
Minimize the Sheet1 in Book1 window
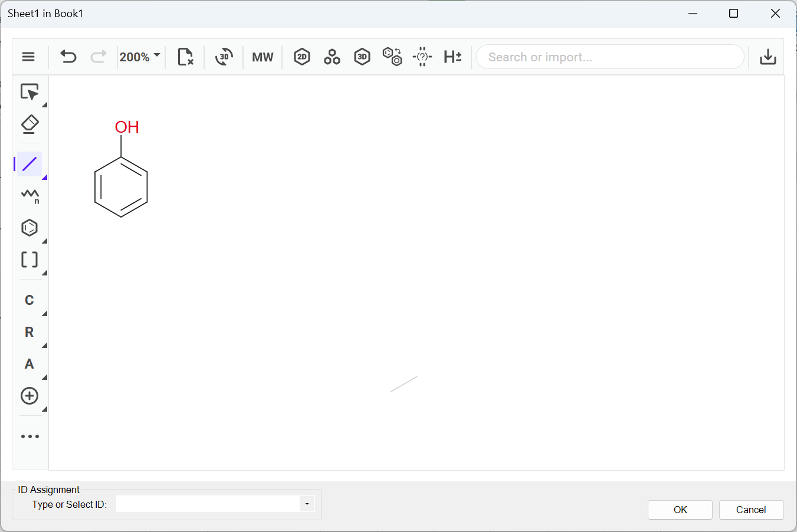click(x=693, y=14)
